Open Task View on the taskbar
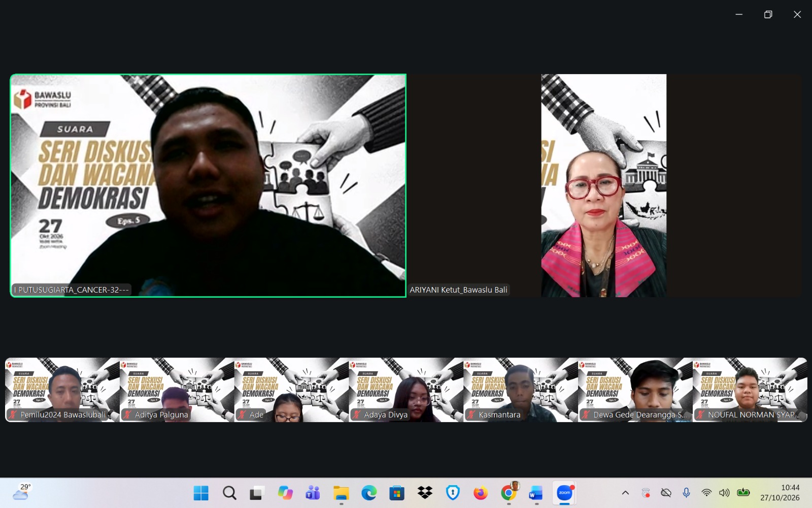Viewport: 812px width, 508px height. (257, 493)
